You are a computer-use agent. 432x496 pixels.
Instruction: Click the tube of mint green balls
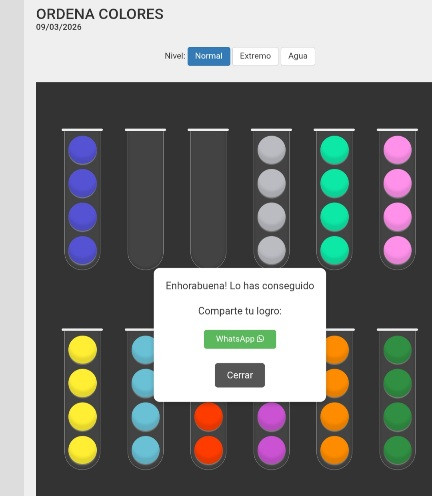coord(334,199)
